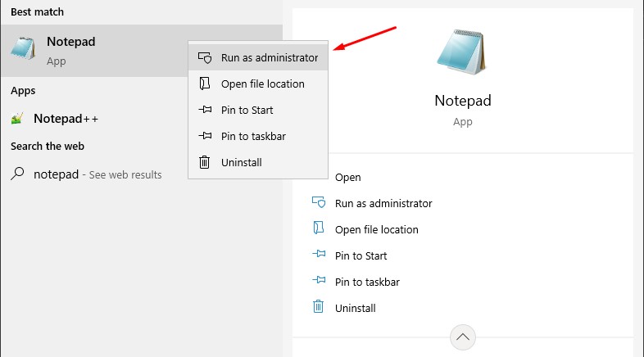644x357 pixels.
Task: Click Run as administrator in context menu
Action: 258,57
